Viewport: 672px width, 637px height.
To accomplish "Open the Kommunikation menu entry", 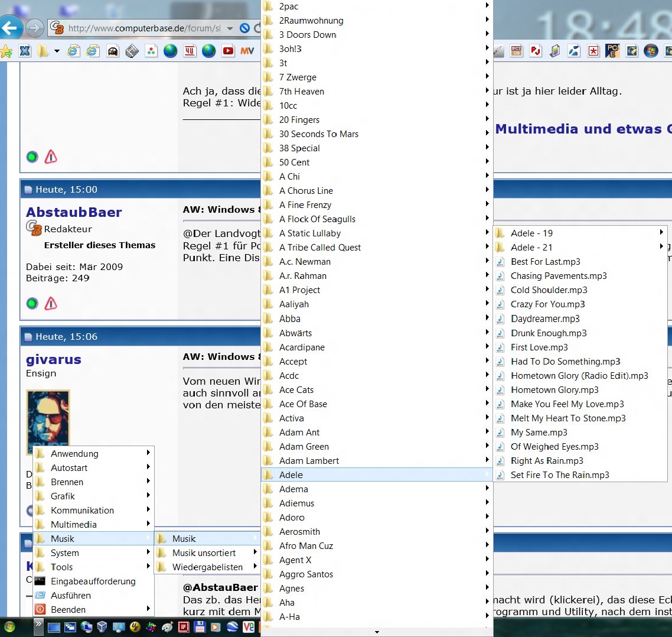I will click(93, 511).
